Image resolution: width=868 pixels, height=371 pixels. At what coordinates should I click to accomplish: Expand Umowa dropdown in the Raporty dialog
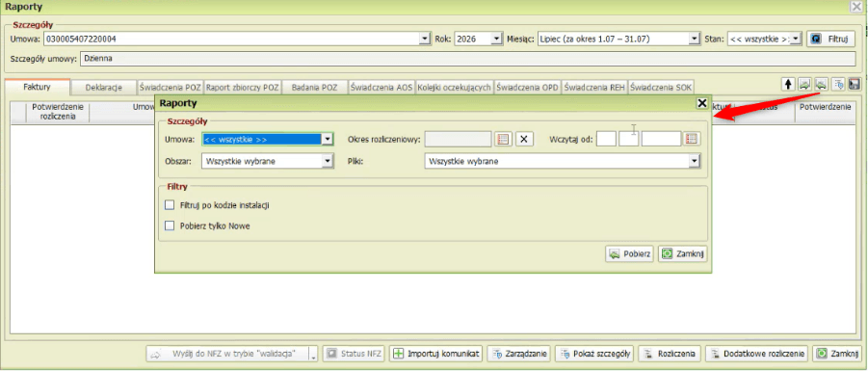tap(328, 139)
